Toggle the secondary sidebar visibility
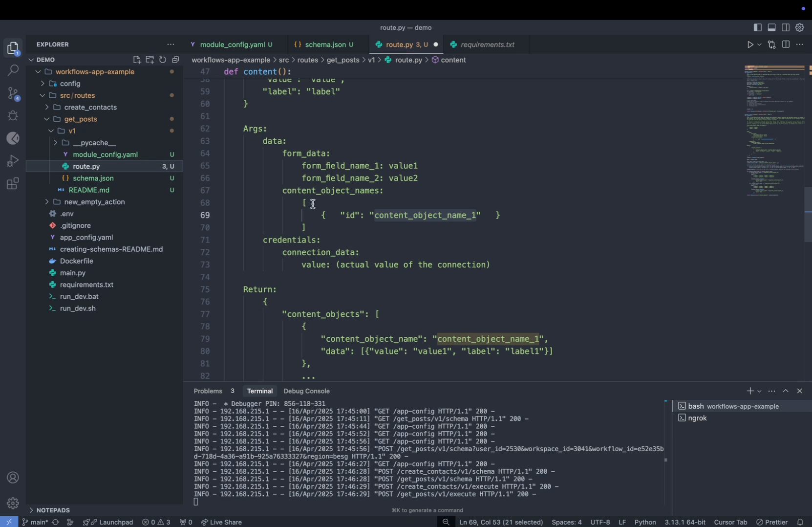Image resolution: width=812 pixels, height=527 pixels. (786, 27)
